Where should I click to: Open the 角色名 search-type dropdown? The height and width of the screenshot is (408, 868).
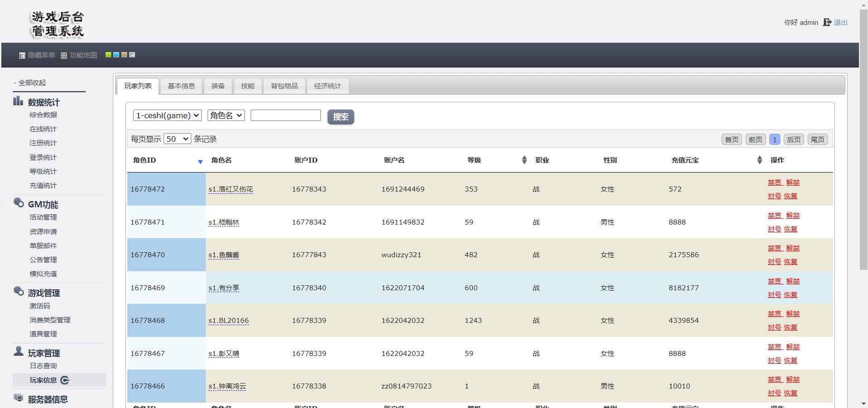coord(226,115)
